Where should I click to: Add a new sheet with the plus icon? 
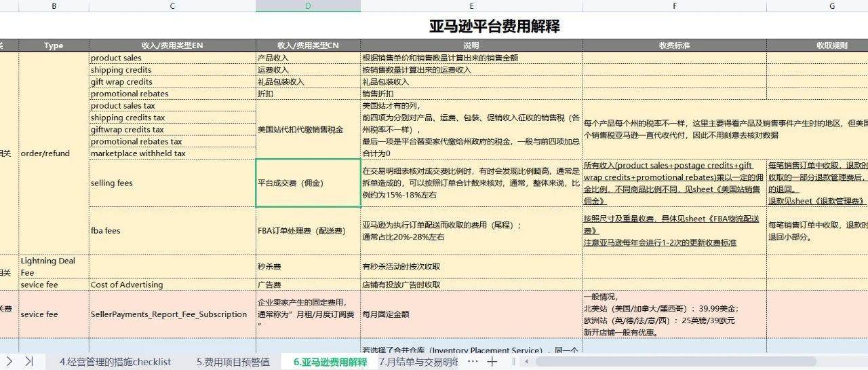point(492,362)
